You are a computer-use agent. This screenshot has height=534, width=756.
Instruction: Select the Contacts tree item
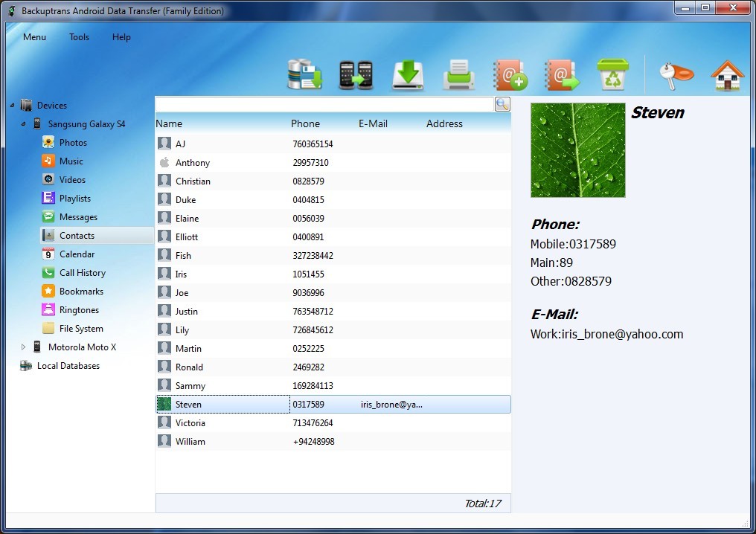[97, 236]
